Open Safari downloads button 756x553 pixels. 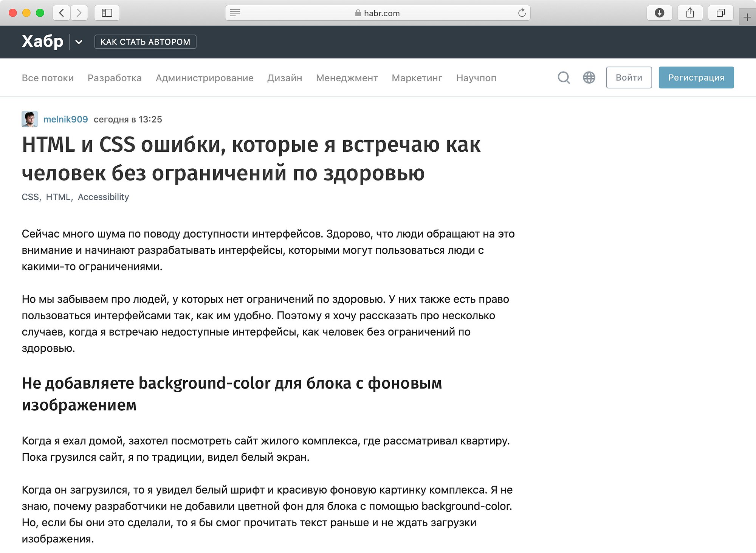click(659, 13)
